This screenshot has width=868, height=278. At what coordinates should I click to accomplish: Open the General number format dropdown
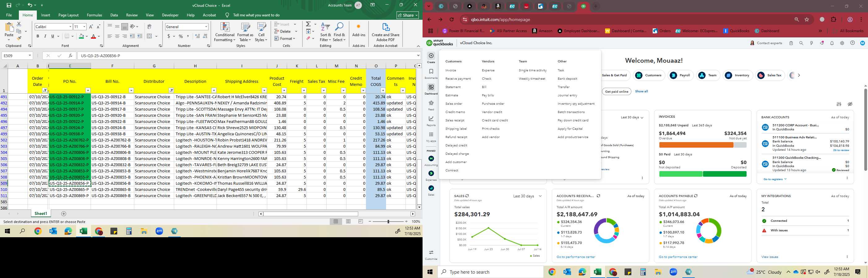[x=206, y=27]
